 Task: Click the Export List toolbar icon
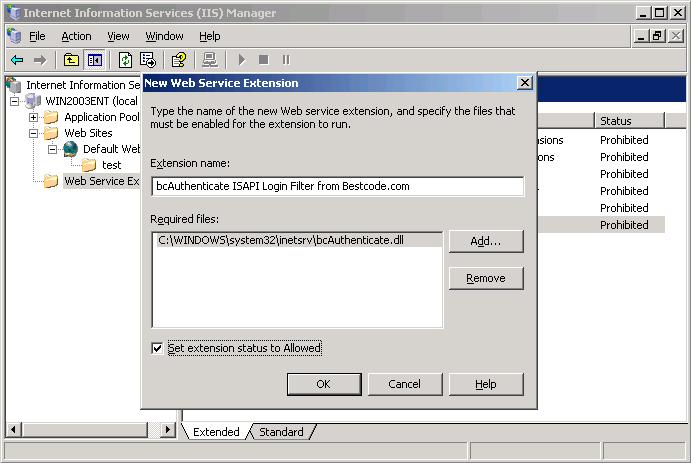(148, 60)
